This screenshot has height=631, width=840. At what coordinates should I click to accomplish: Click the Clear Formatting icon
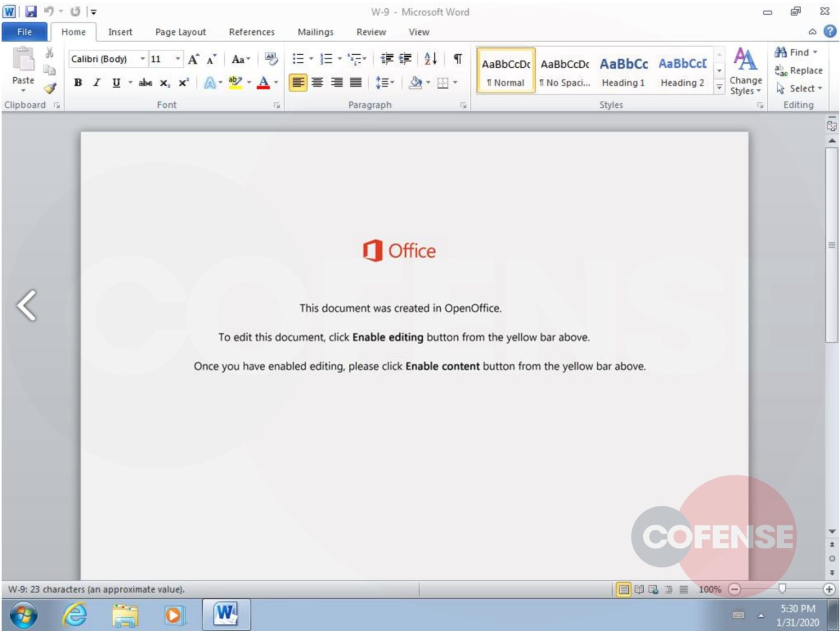(271, 59)
